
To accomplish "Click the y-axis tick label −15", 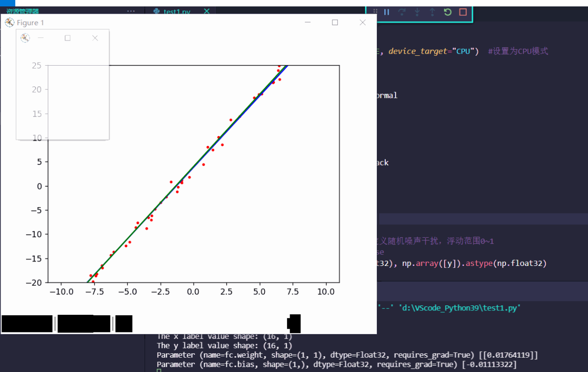I will click(x=34, y=259).
